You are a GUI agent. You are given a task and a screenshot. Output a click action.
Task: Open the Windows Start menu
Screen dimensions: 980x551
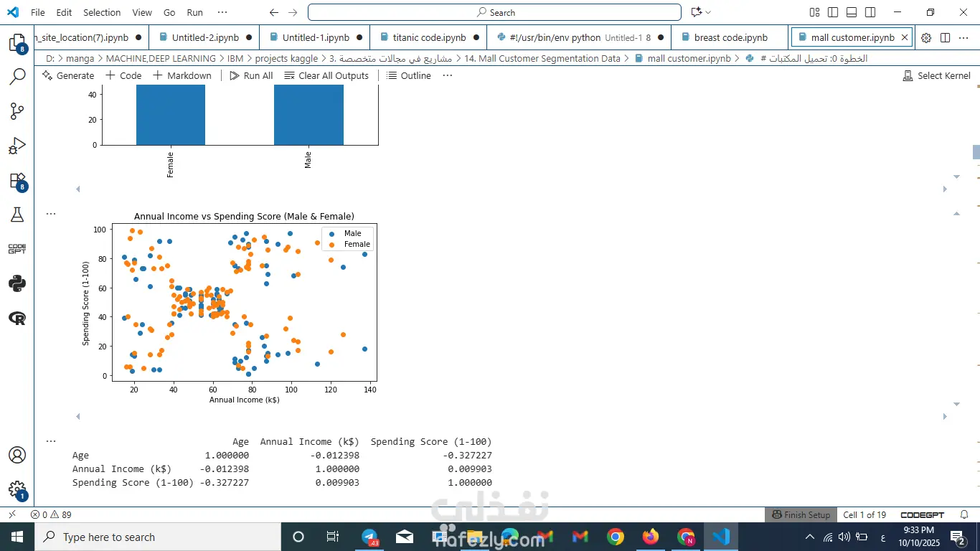[17, 537]
